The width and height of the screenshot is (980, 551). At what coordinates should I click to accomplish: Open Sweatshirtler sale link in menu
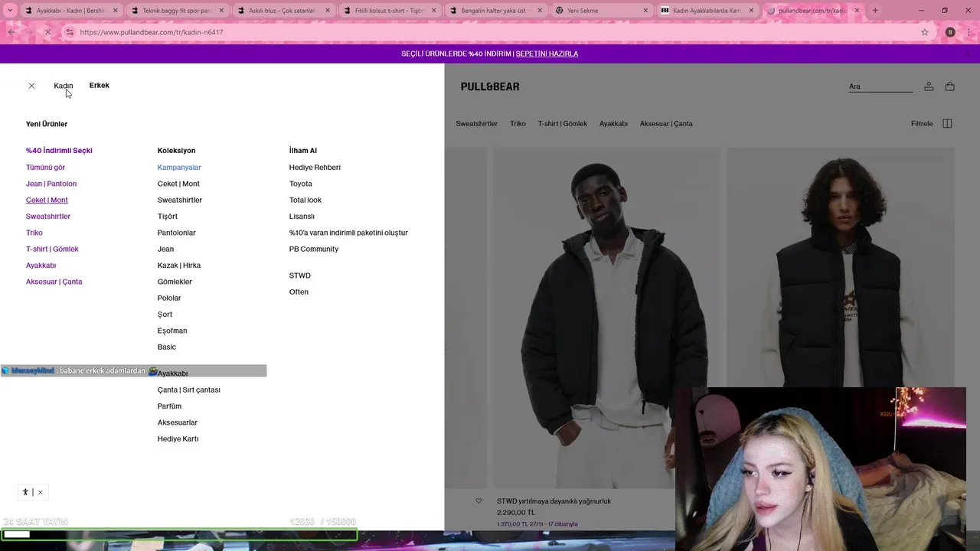pos(48,216)
